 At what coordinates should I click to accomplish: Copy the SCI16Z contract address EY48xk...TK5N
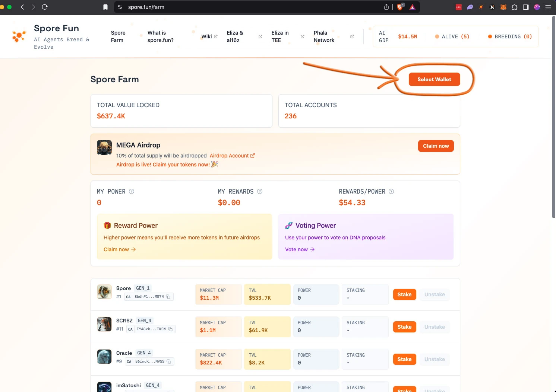point(170,329)
